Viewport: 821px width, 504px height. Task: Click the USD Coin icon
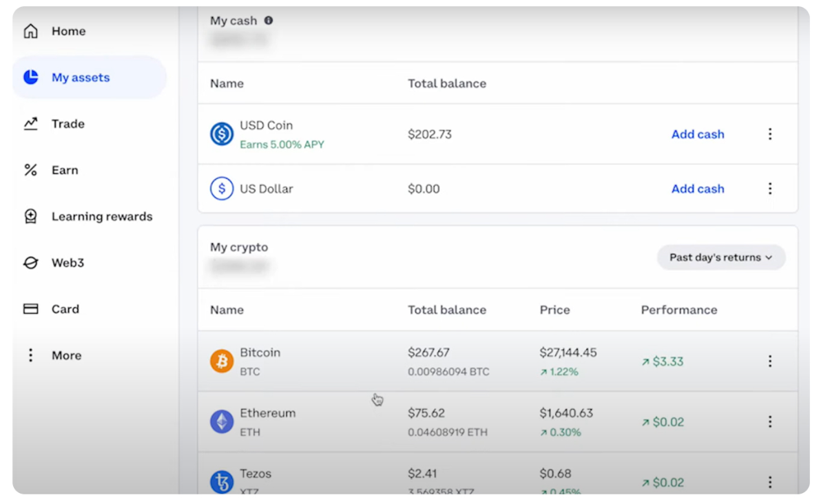[x=222, y=134]
